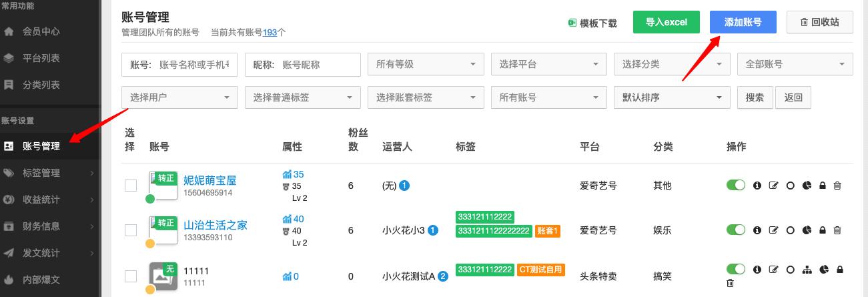868x297 pixels.
Task: Delete 妮妮萌宝屋 account with trash icon
Action: (x=837, y=186)
